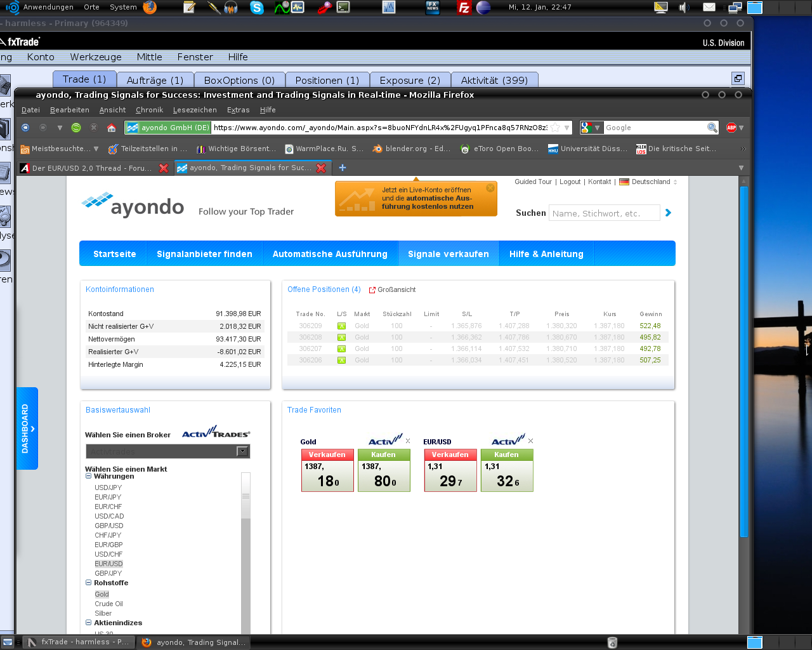Select Crude Oil in market list
The image size is (812, 650).
[108, 604]
